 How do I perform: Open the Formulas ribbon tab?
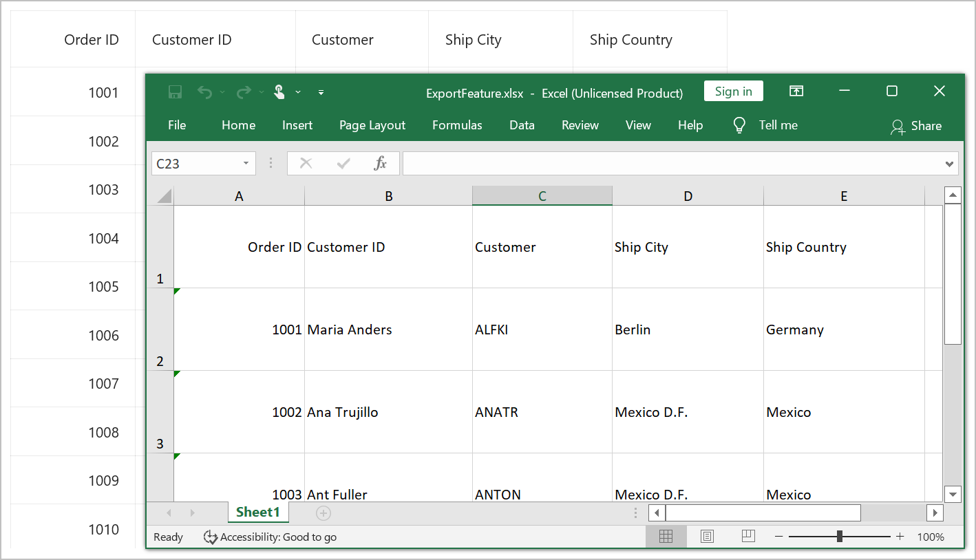[x=457, y=125]
